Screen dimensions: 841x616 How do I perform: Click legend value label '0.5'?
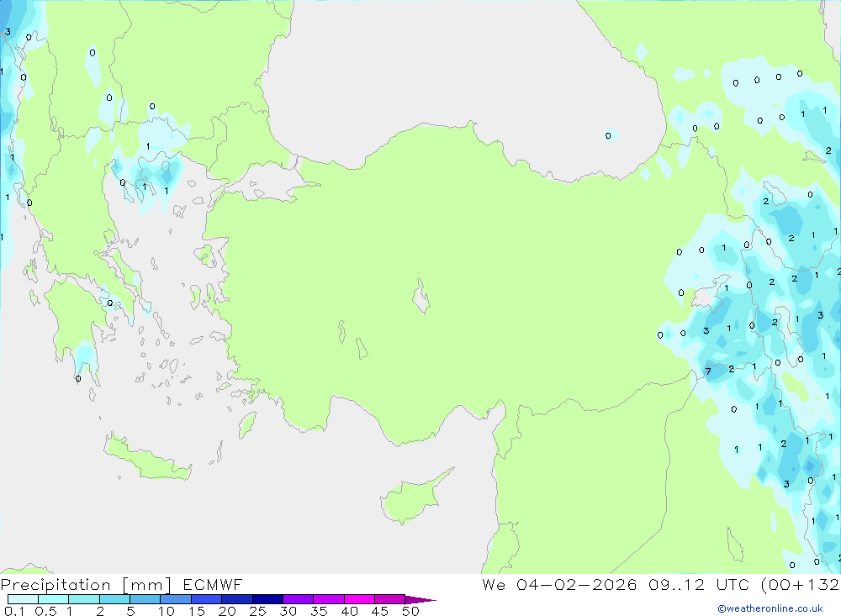tap(45, 611)
